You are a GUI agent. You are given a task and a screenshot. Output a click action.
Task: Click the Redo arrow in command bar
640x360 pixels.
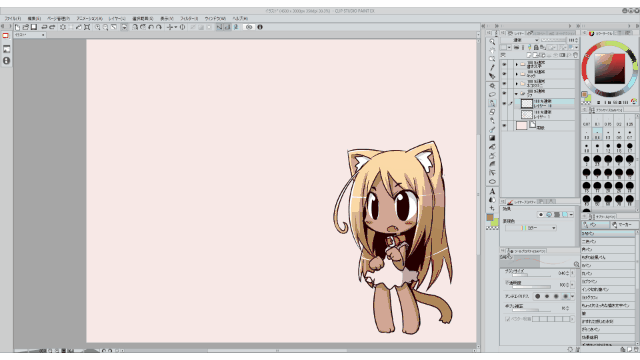pos(52,27)
